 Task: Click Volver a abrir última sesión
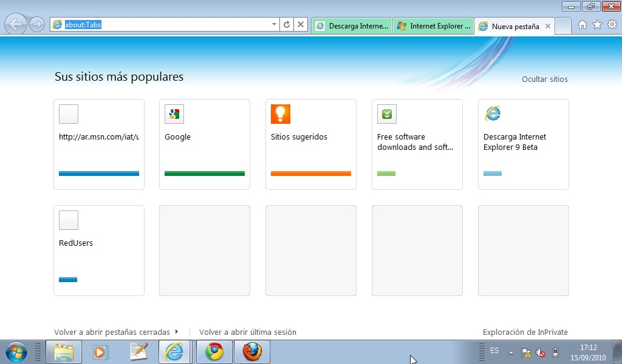248,332
